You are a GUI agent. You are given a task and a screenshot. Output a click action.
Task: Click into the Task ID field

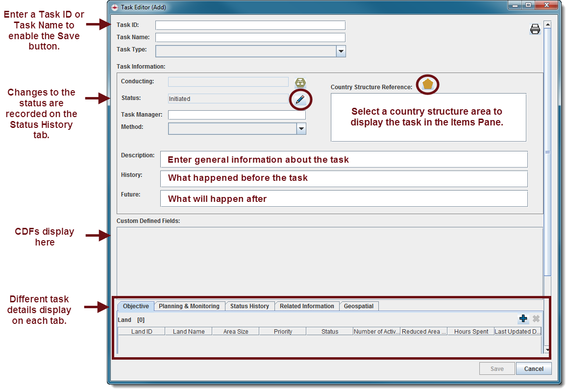250,25
